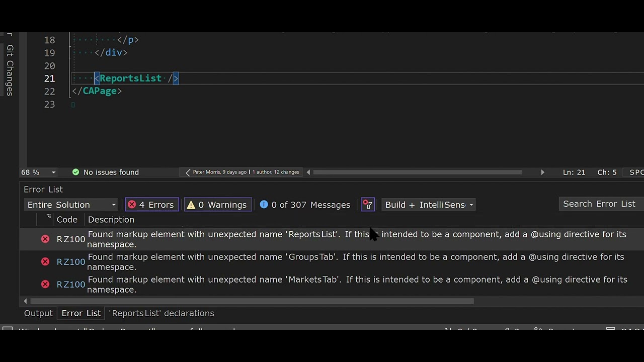This screenshot has width=644, height=362.
Task: Click the Error List horizontal scrollbar thumb
Action: pyautogui.click(x=252, y=301)
